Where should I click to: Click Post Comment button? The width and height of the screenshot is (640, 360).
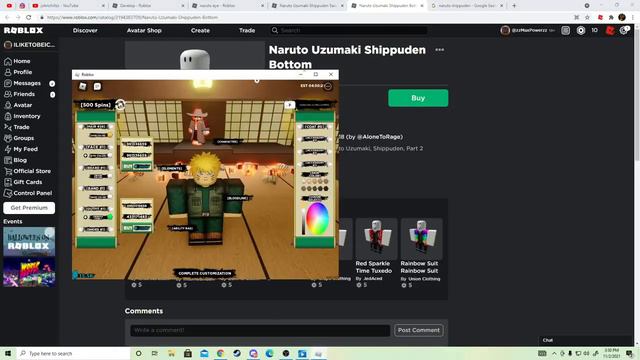(x=419, y=330)
